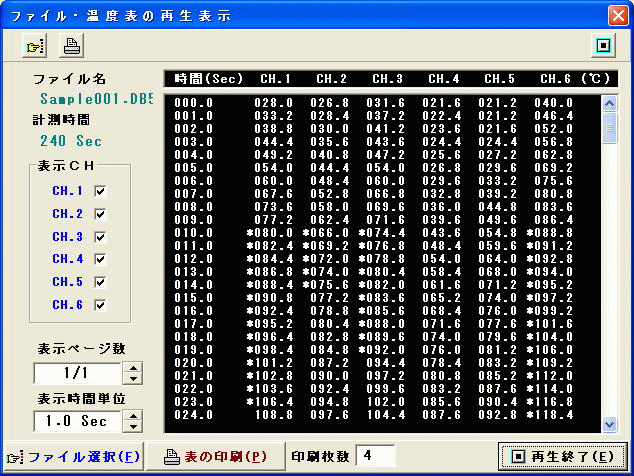Disable the CH.6 display checkbox
This screenshot has height=476, width=634.
[100, 305]
